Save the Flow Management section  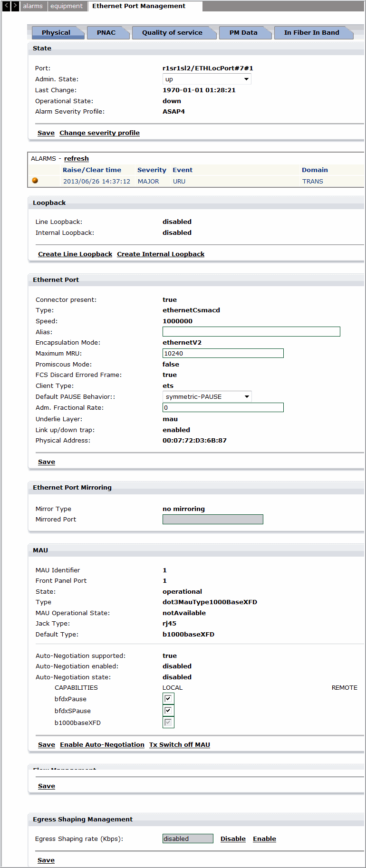pos(47,786)
